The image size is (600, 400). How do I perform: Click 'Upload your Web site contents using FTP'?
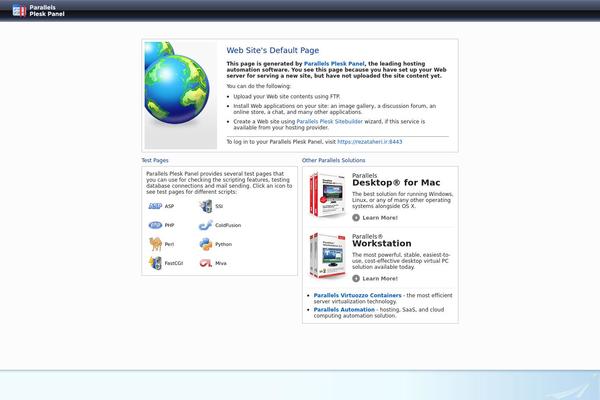287,97
